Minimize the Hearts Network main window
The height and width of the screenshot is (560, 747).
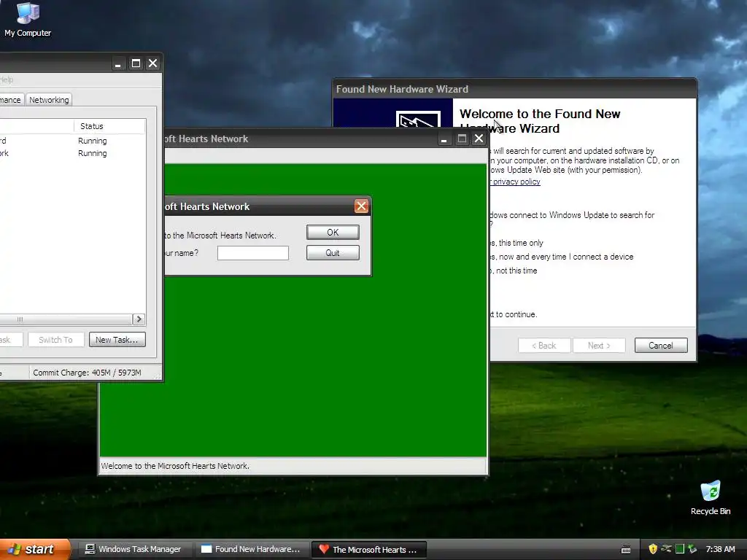(444, 139)
